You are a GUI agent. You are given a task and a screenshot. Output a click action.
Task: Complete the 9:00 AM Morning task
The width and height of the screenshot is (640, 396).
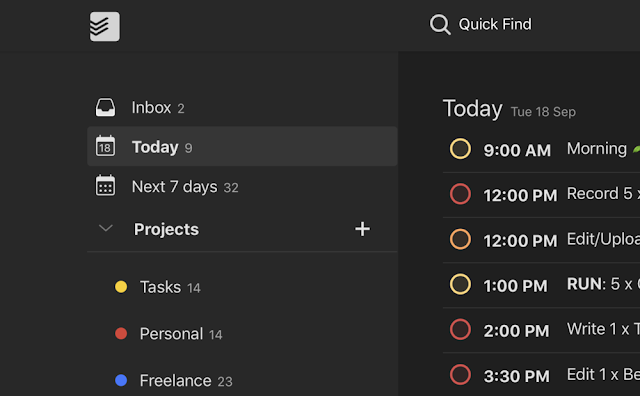(x=460, y=148)
